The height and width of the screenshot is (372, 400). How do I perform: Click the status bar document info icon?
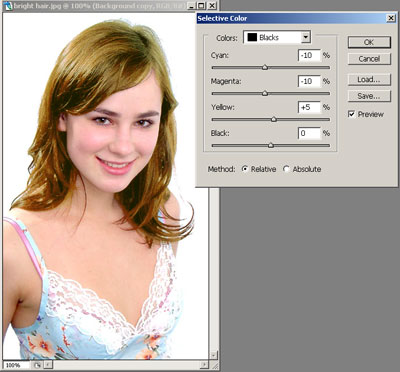coord(37,365)
